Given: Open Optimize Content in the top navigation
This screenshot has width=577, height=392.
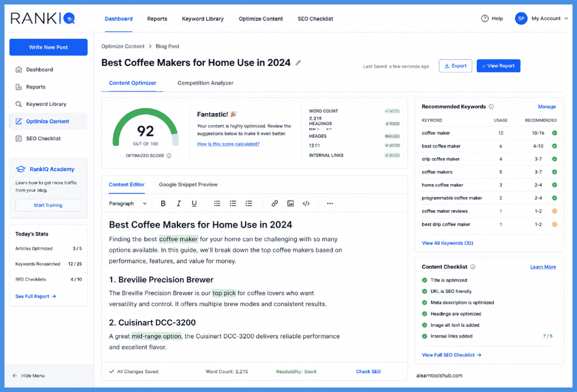Looking at the screenshot, I should 260,19.
